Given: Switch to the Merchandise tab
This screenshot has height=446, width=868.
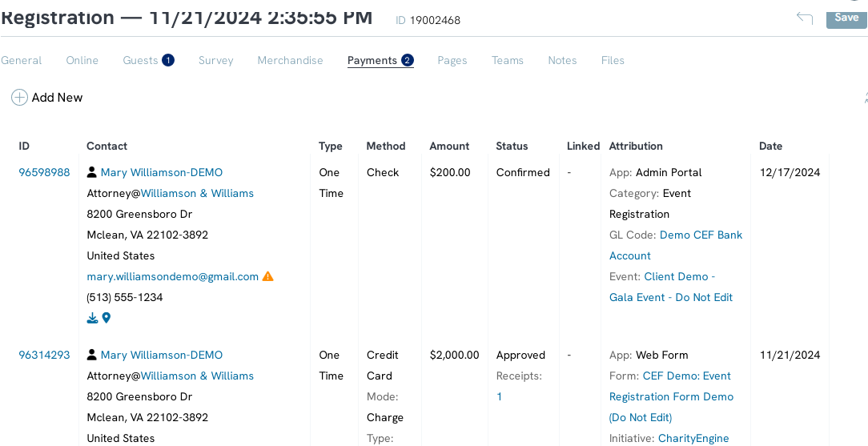Looking at the screenshot, I should point(290,60).
